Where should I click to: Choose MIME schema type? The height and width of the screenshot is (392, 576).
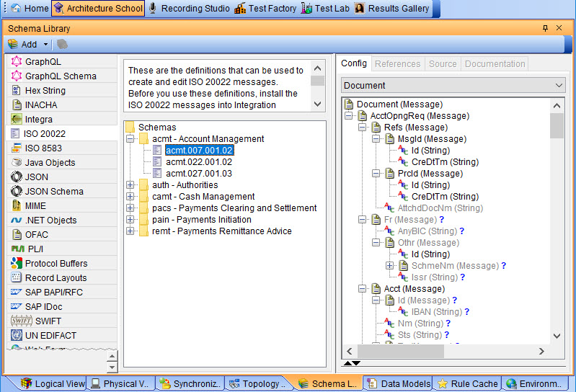tap(61, 206)
